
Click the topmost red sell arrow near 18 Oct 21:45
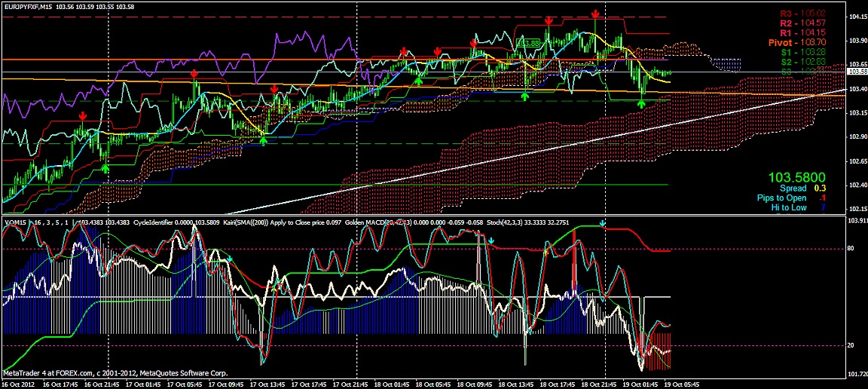click(595, 14)
